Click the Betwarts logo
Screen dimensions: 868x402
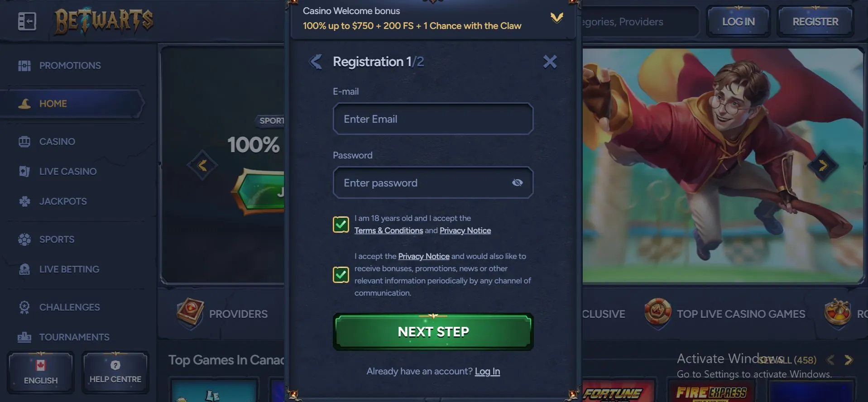click(104, 21)
